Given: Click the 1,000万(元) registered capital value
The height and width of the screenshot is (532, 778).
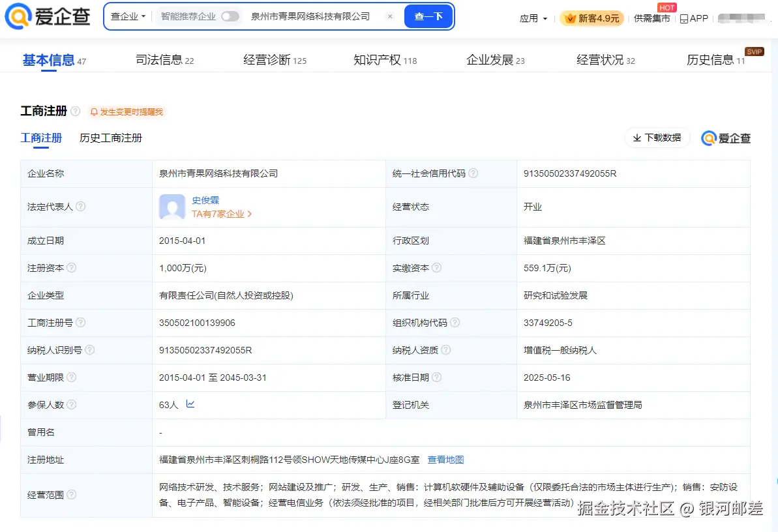Looking at the screenshot, I should [x=183, y=268].
